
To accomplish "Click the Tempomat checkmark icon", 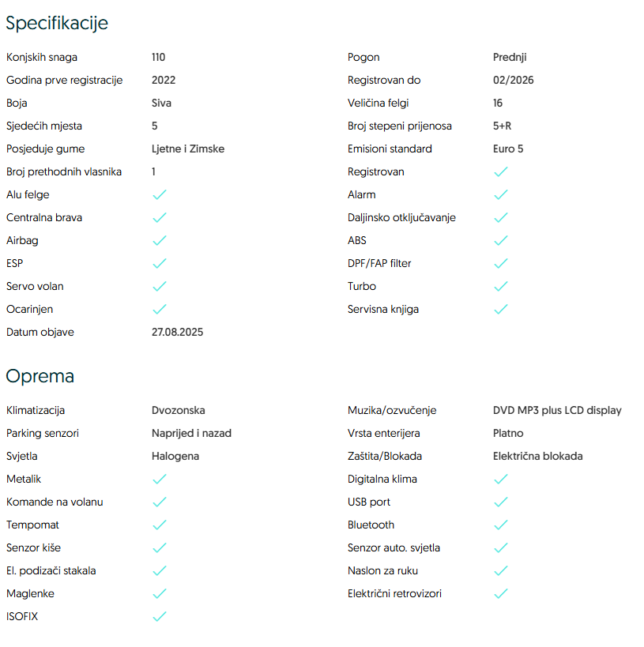I will 159,525.
